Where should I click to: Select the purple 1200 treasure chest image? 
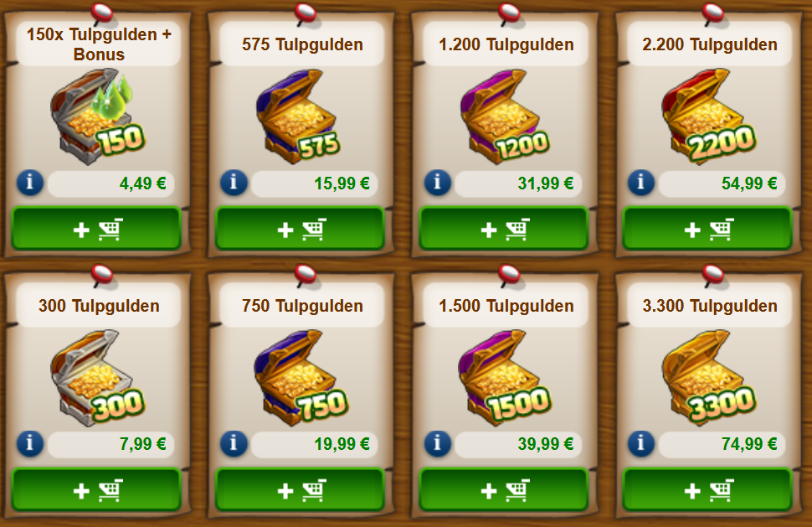coord(505,117)
